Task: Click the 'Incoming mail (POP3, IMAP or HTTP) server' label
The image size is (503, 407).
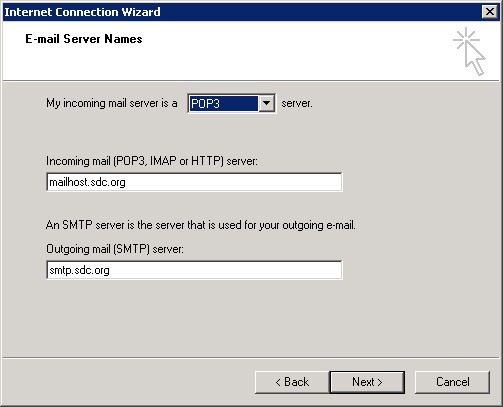Action: pyautogui.click(x=152, y=161)
